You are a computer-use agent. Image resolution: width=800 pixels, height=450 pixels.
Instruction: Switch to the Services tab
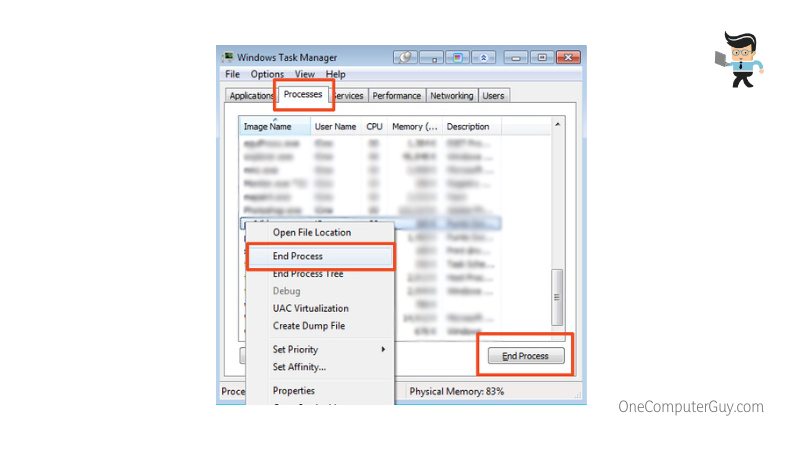pyautogui.click(x=348, y=95)
